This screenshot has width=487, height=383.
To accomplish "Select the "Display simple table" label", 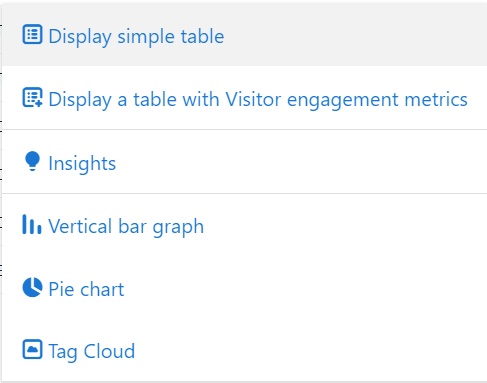I will coord(136,36).
